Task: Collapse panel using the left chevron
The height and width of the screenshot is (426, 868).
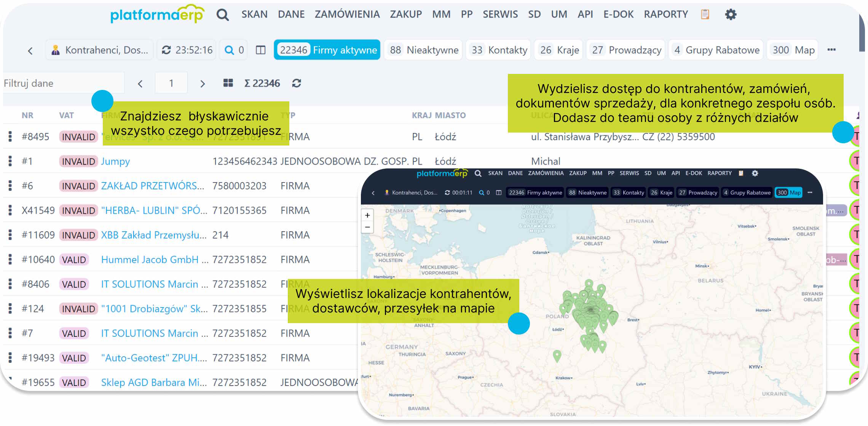Action: click(30, 50)
